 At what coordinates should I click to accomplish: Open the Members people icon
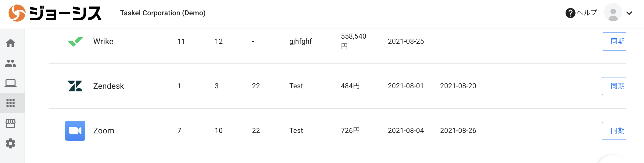11,63
